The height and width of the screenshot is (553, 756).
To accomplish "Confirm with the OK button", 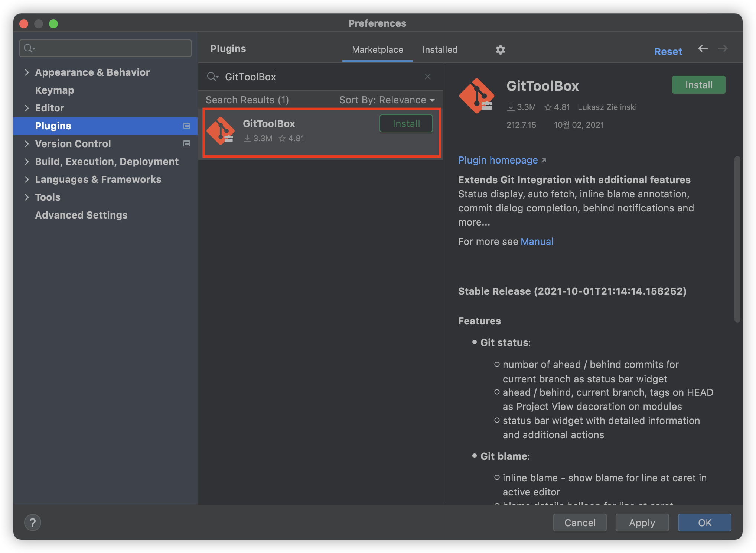I will click(704, 523).
